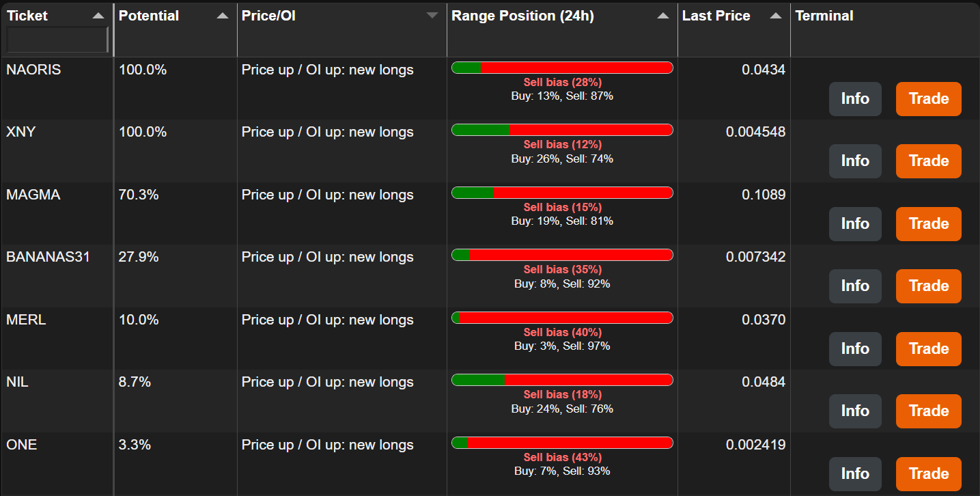980x496 pixels.
Task: Open Info for XNY
Action: pos(855,161)
